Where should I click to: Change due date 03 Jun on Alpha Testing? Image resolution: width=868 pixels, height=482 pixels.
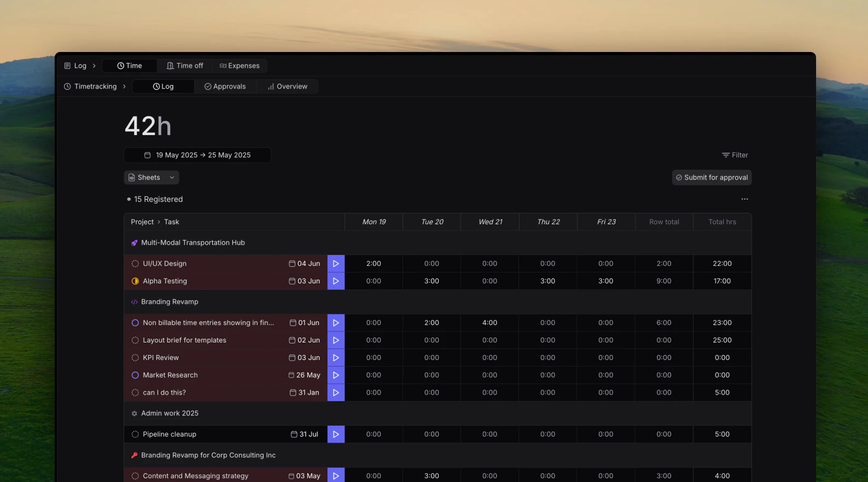pyautogui.click(x=305, y=281)
